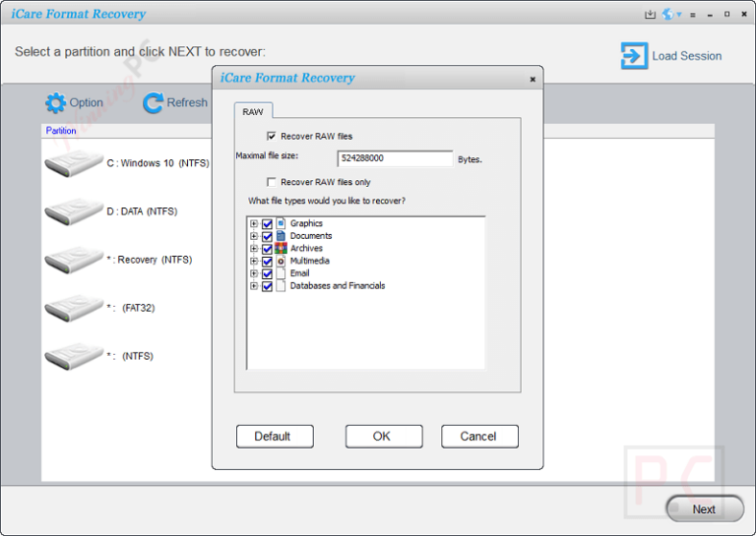
Task: Select the FAT32 partition drive icon
Action: click(x=74, y=308)
